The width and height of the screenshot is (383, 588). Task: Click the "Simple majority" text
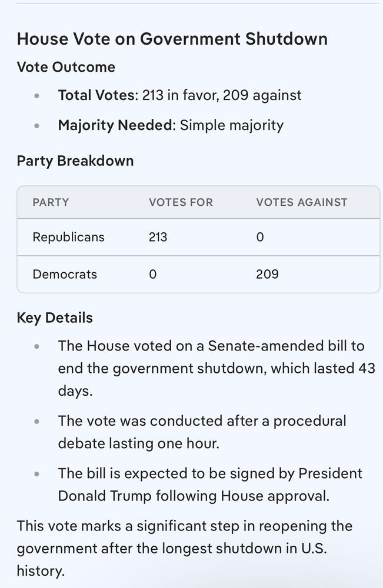232,125
